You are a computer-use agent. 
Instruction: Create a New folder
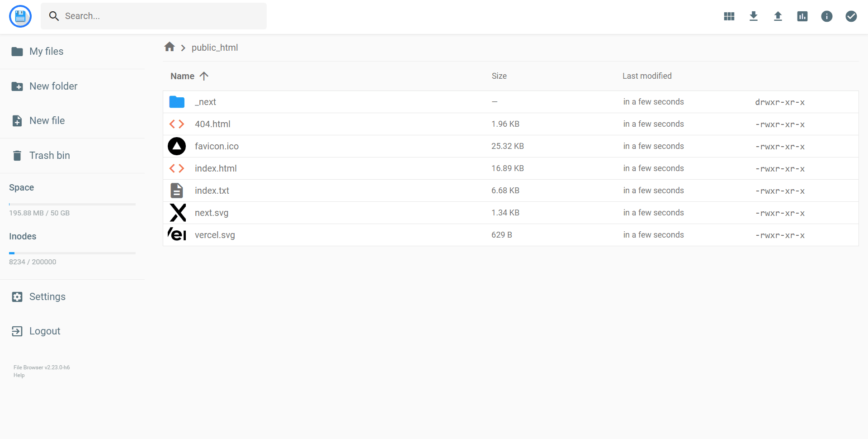pyautogui.click(x=53, y=86)
